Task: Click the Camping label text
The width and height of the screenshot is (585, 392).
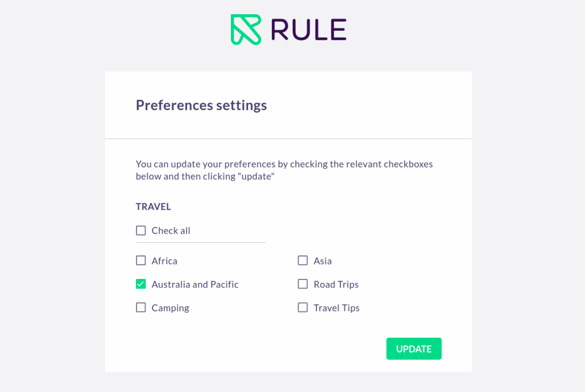Action: click(170, 307)
